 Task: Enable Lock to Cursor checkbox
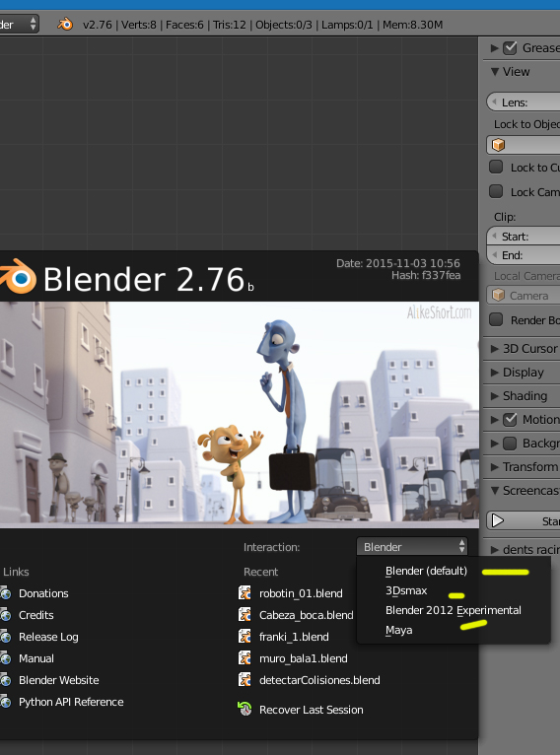[x=496, y=167]
